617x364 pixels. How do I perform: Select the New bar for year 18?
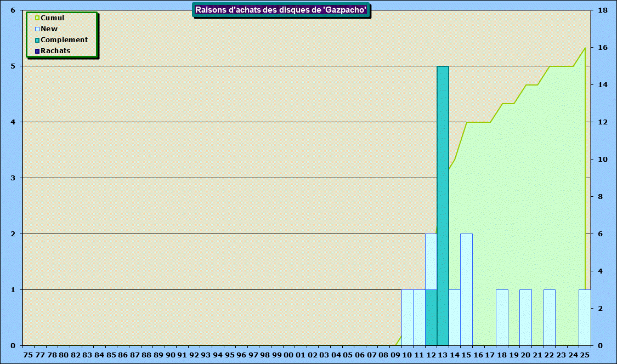point(502,317)
